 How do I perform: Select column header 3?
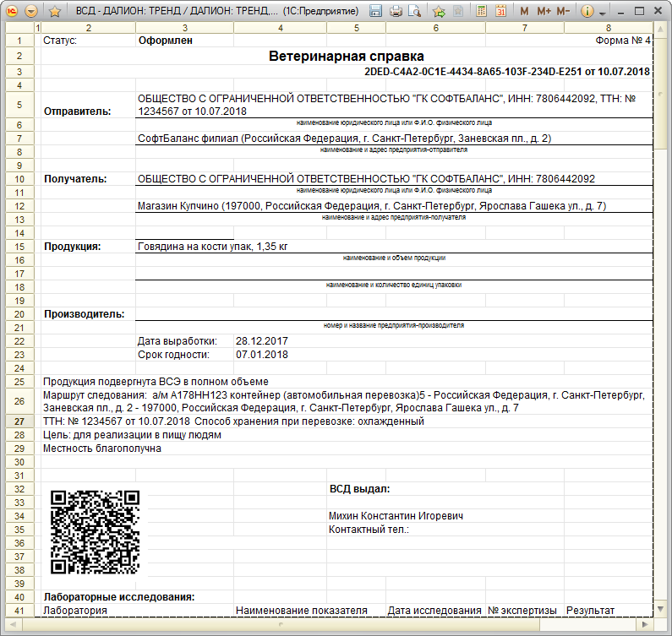[185, 28]
